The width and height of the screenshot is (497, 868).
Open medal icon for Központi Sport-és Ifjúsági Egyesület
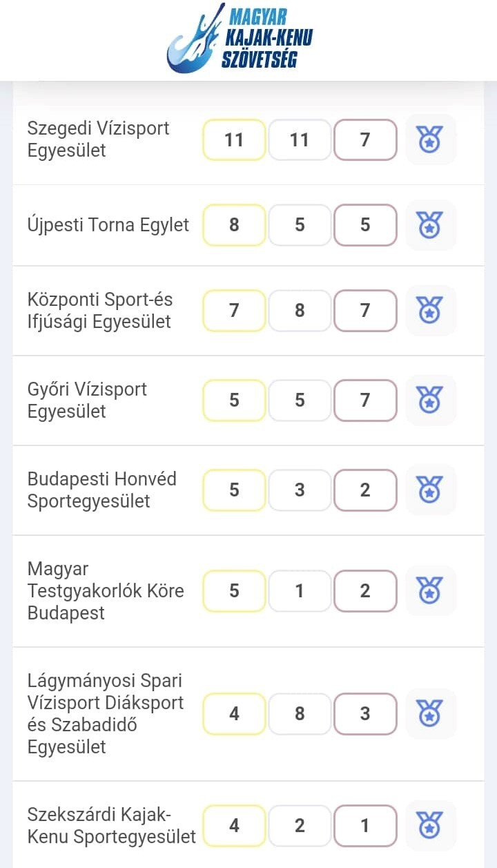click(430, 311)
